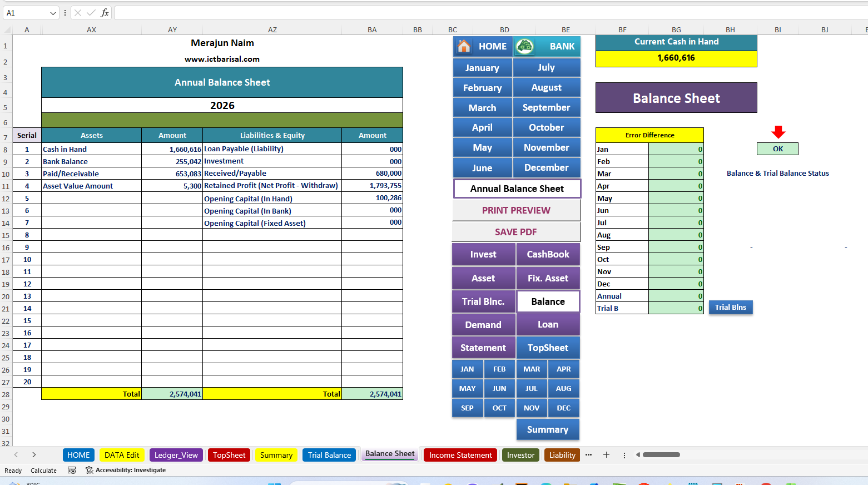Open formula bar options vertical dots
868x485 pixels.
65,13
